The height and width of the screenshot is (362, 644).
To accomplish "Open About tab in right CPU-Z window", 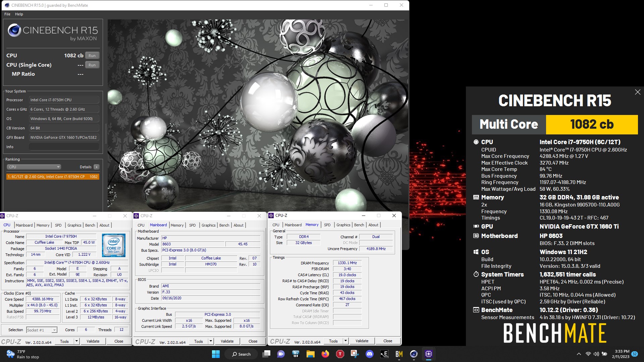I will (373, 225).
